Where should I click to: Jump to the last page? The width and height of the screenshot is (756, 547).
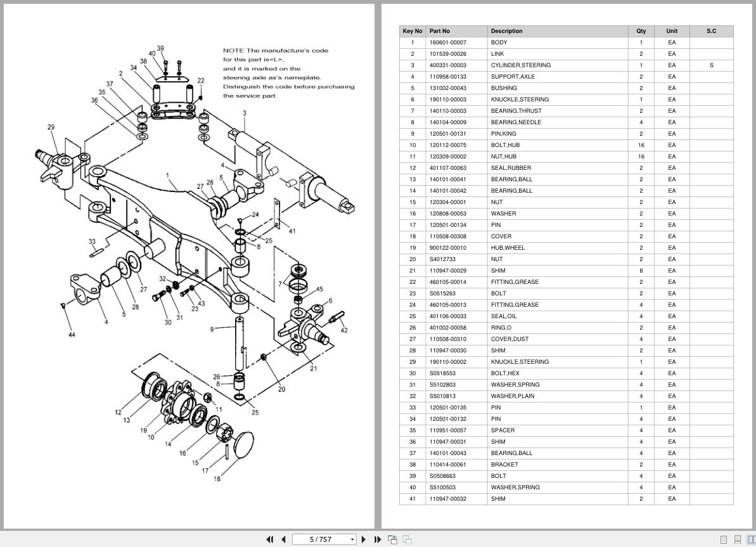(378, 539)
